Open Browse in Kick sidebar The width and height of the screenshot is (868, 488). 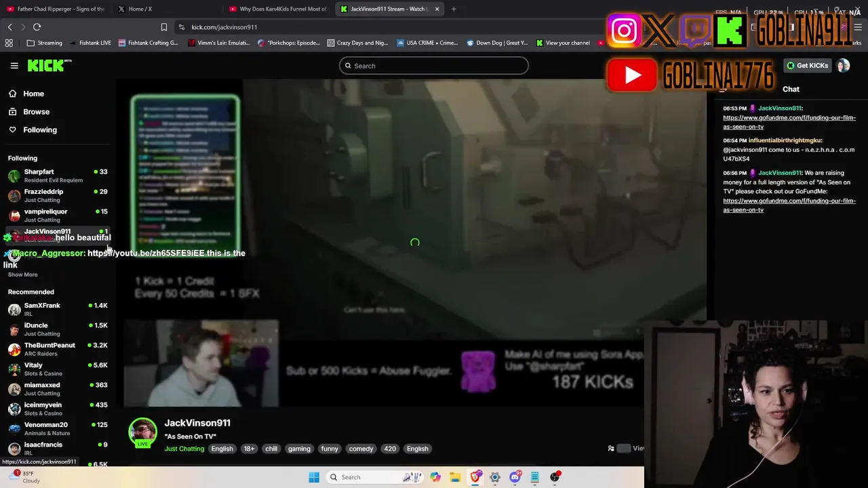point(36,112)
